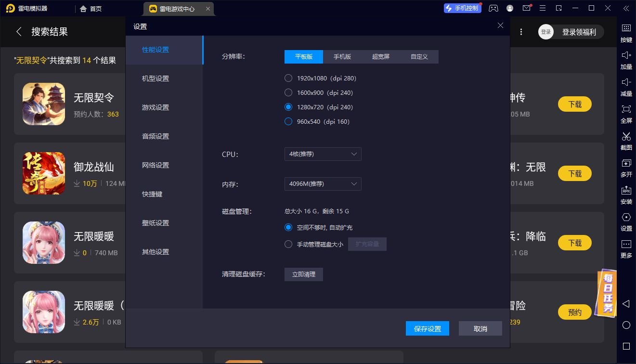The image size is (636, 364).
Task: Open the message inbox with red notification dot
Action: tap(526, 8)
